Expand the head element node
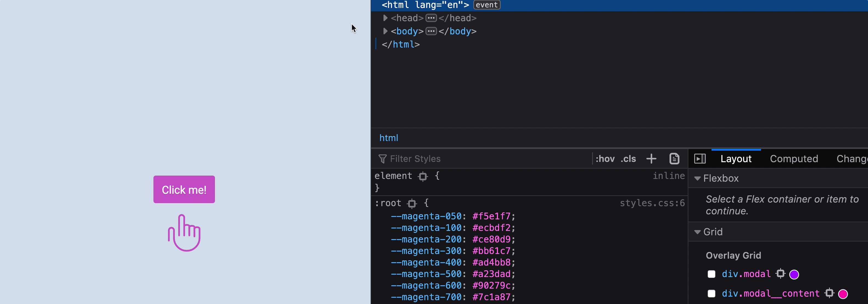868x304 pixels. pos(385,18)
